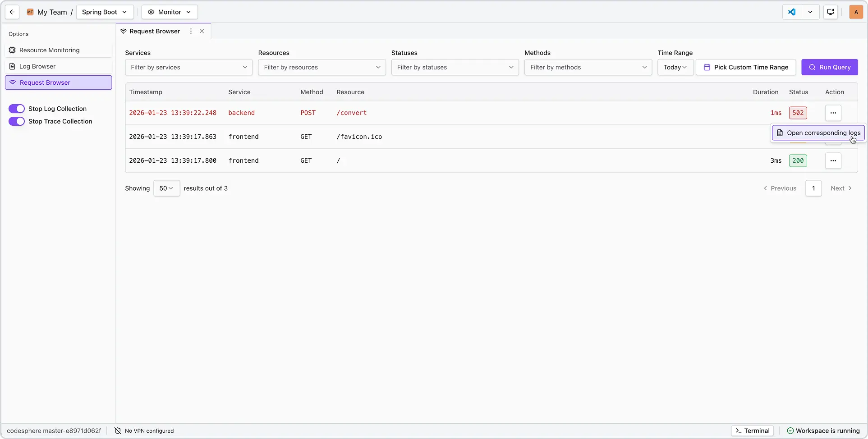The width and height of the screenshot is (868, 439).
Task: Open VS Code editor icon
Action: tap(792, 12)
